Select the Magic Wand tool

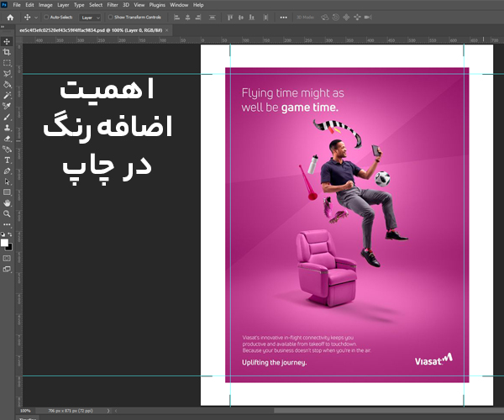coord(7,95)
